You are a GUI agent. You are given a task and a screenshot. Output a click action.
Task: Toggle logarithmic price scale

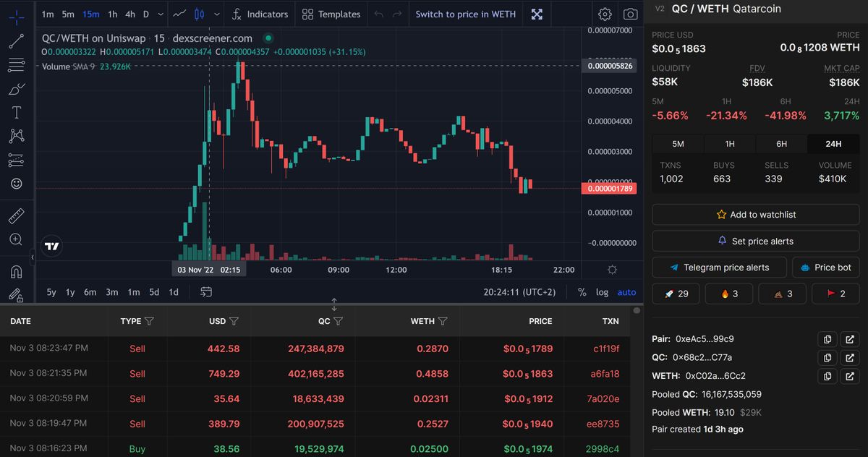pyautogui.click(x=602, y=292)
